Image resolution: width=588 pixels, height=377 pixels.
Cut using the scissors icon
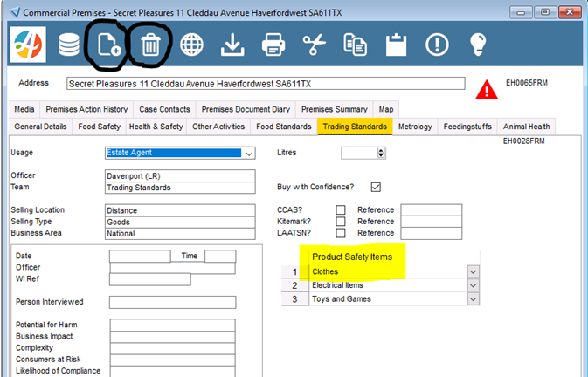coord(315,45)
